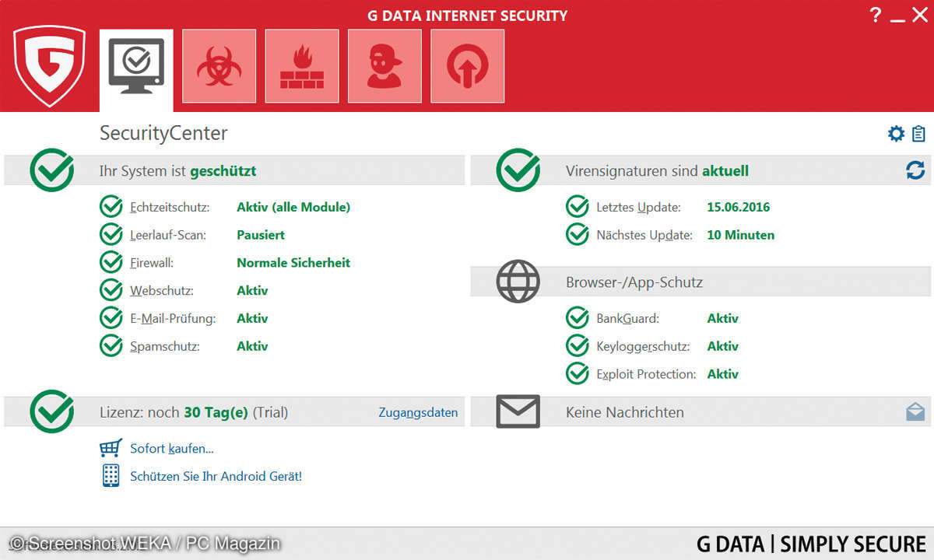Click Sofort kaufen link
This screenshot has width=934, height=560.
tap(172, 448)
